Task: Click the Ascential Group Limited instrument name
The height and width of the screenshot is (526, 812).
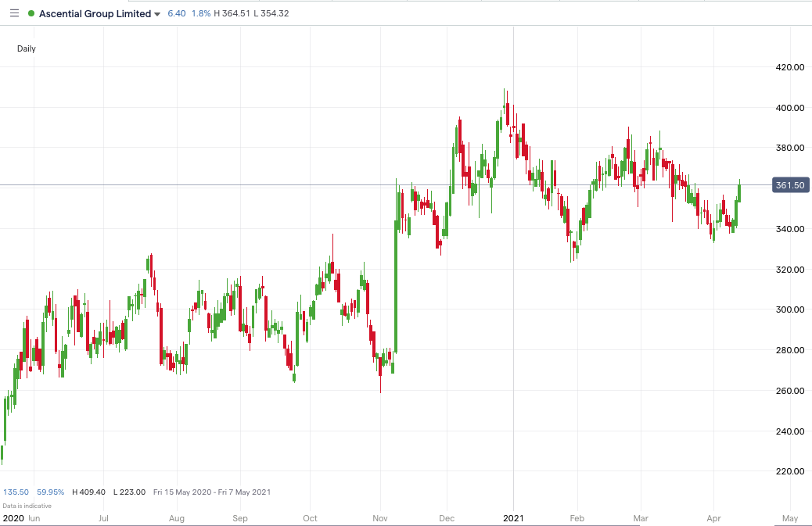Action: [95, 13]
